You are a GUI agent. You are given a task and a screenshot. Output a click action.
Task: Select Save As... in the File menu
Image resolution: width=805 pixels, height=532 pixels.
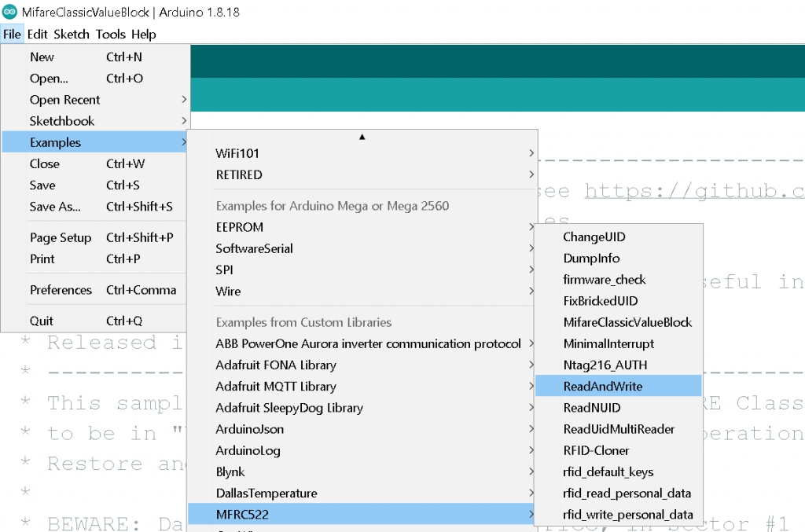55,207
